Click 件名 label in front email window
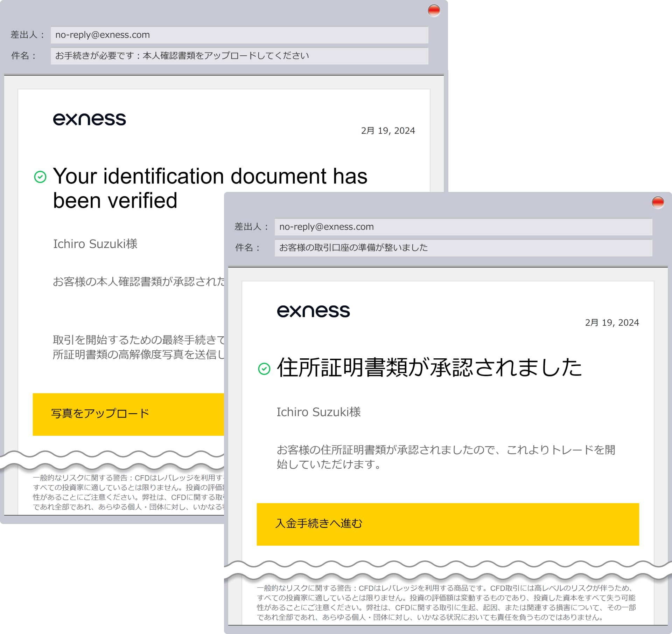672x634 pixels. pos(248,248)
